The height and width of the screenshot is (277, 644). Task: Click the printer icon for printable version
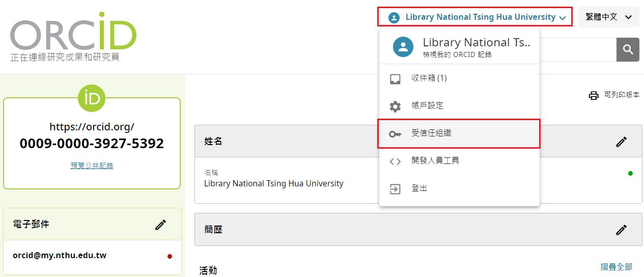pyautogui.click(x=594, y=95)
